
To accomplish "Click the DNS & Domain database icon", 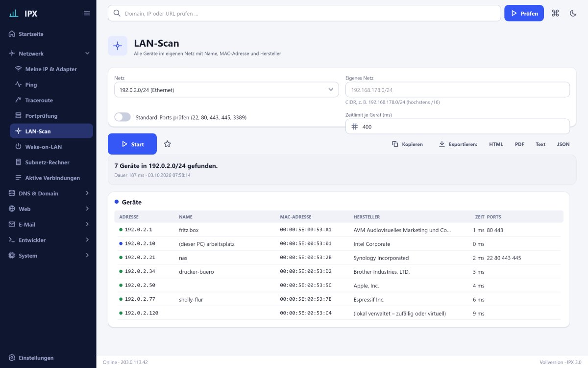I will (12, 193).
